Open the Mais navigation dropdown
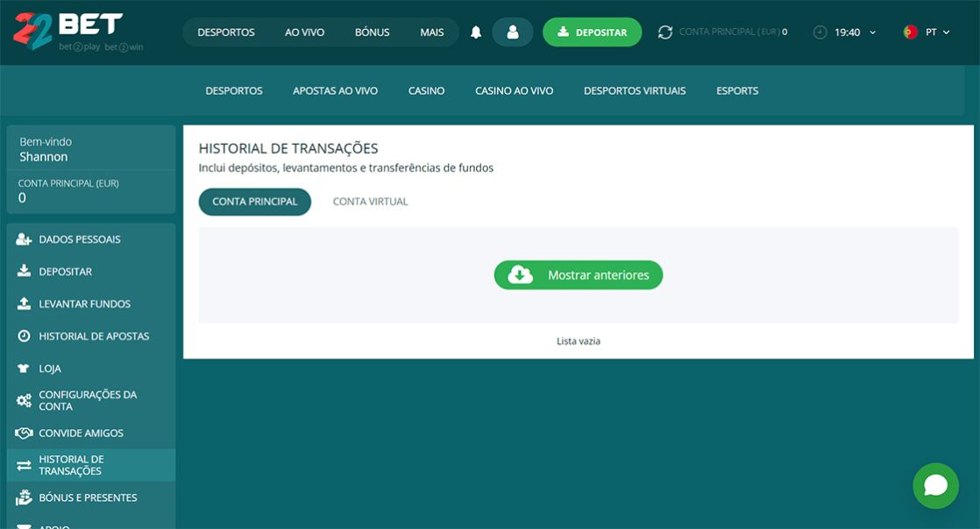 click(431, 31)
